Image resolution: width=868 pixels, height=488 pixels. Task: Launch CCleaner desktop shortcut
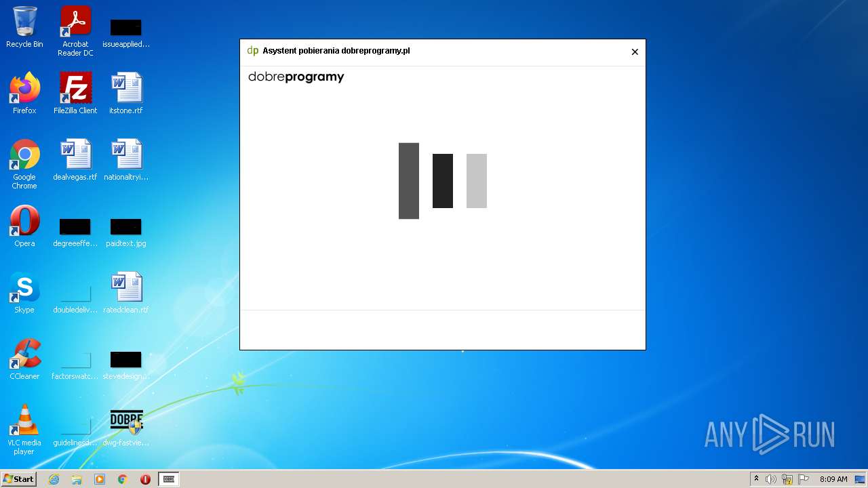(x=24, y=359)
